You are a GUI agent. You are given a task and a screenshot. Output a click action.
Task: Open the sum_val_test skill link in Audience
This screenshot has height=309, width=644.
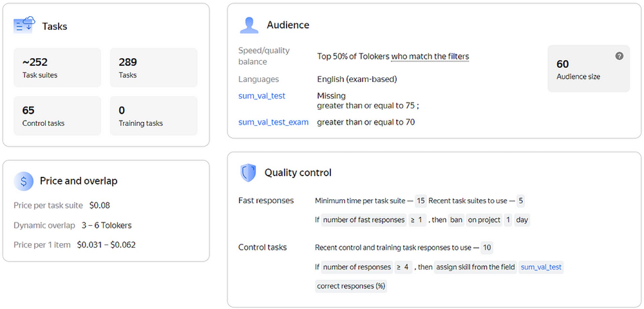pos(262,96)
